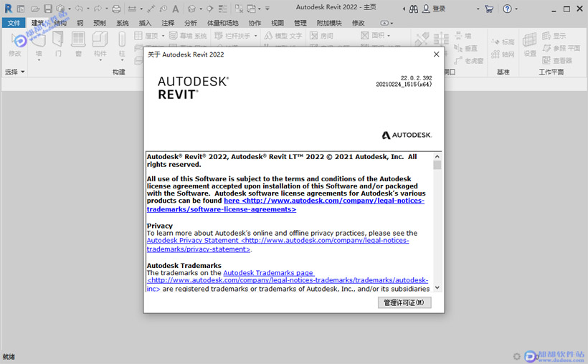Click the Home page icon in quick access toolbar

[21, 9]
